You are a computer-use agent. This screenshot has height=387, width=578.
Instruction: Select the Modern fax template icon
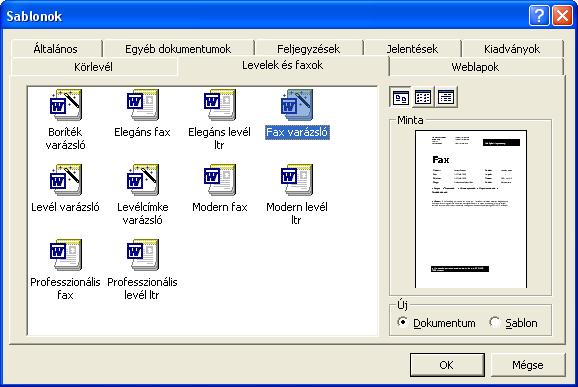[x=220, y=180]
